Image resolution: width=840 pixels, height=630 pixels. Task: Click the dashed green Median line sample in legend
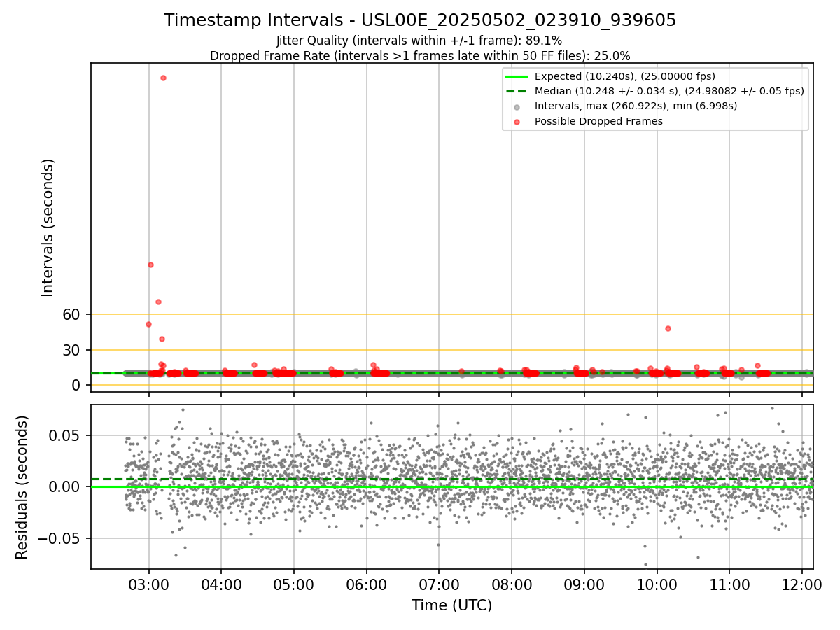tap(517, 91)
